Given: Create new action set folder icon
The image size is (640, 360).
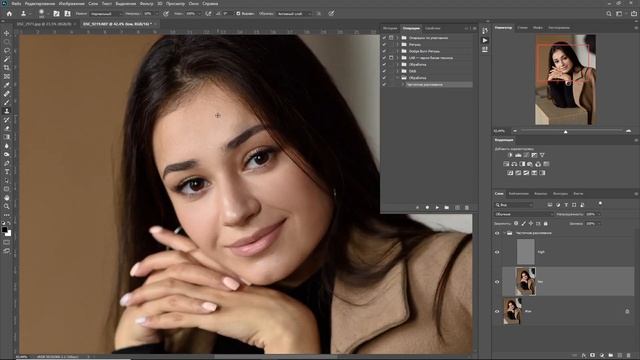Looking at the screenshot, I should pos(447,207).
